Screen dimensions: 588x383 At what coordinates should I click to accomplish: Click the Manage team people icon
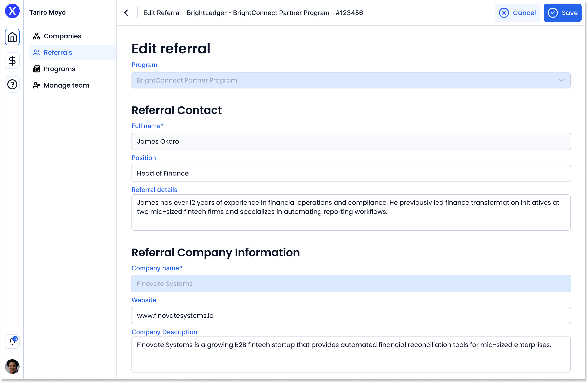(36, 85)
